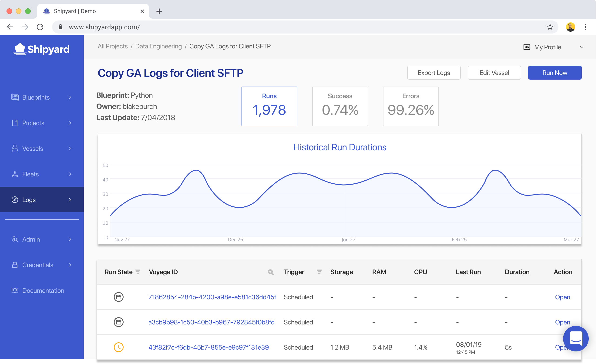The width and height of the screenshot is (598, 364).
Task: Click the Fleets sidebar icon
Action: click(x=15, y=174)
